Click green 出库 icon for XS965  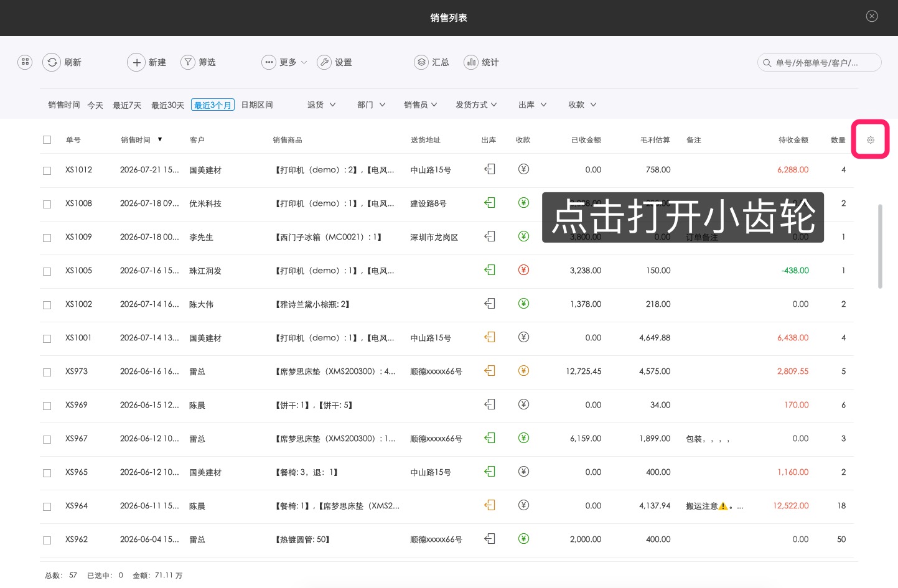point(490,472)
